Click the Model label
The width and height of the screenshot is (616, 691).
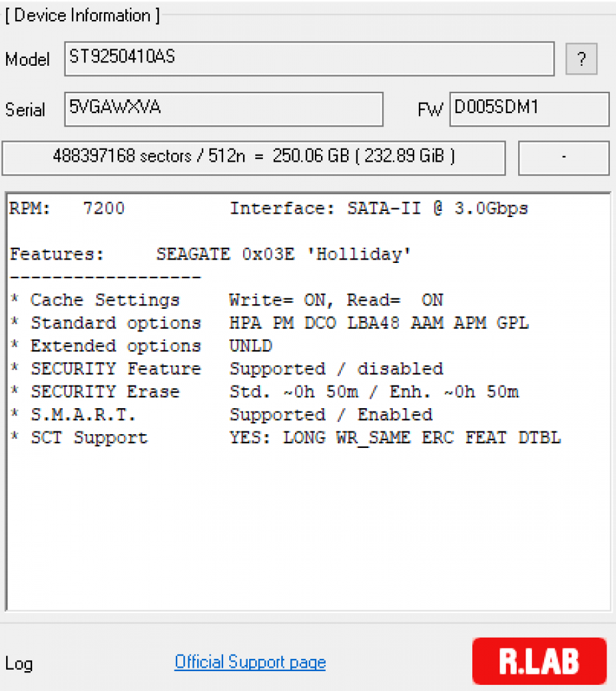[27, 59]
